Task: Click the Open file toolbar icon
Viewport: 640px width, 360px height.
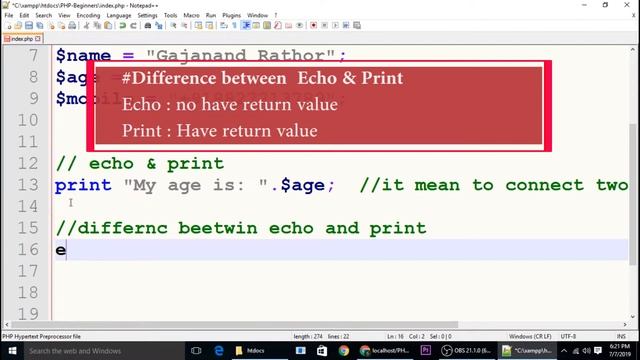Action: pyautogui.click(x=18, y=26)
